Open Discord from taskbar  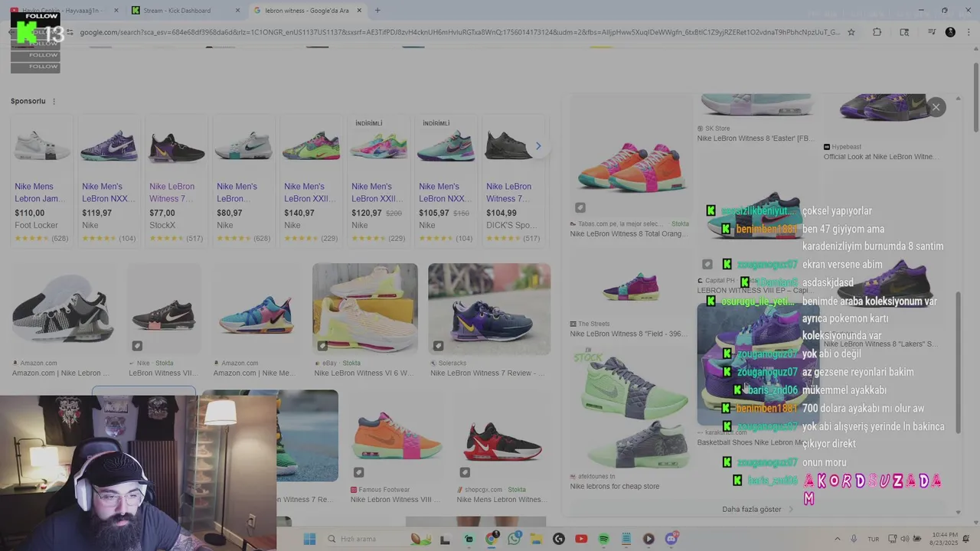(x=671, y=539)
